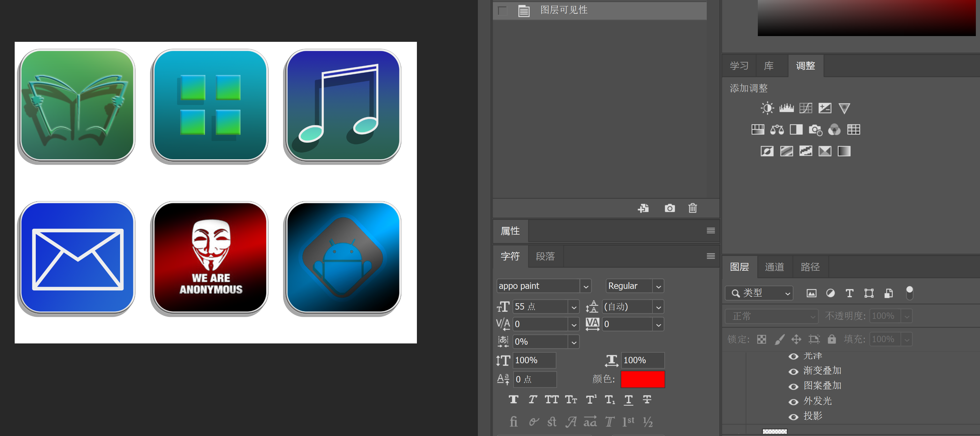Toggle all caps text style

pyautogui.click(x=551, y=400)
